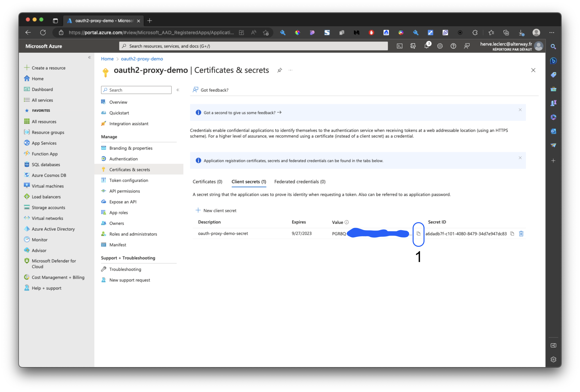Open portal settings gear in header
Screen dimensions: 580x392
point(440,46)
